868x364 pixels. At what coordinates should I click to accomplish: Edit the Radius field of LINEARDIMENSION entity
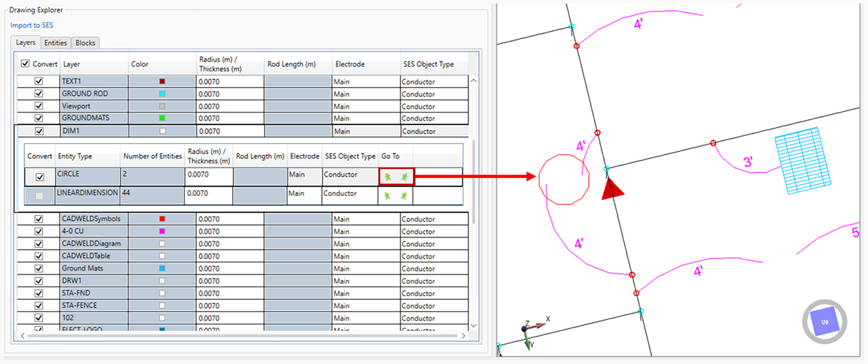pyautogui.click(x=209, y=196)
